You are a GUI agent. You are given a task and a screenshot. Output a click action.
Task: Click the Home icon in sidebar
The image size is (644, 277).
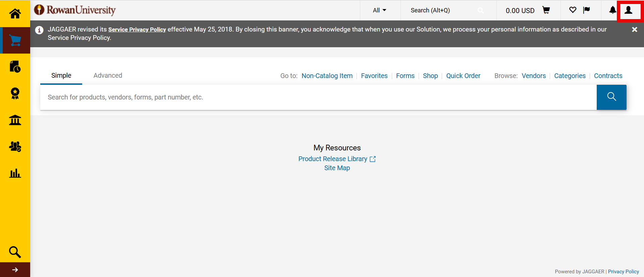click(x=15, y=14)
